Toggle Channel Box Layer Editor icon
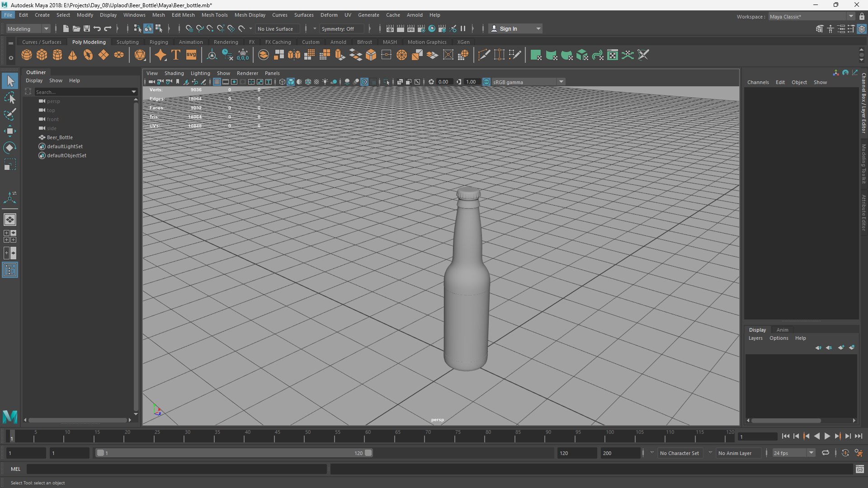 coord(862,28)
